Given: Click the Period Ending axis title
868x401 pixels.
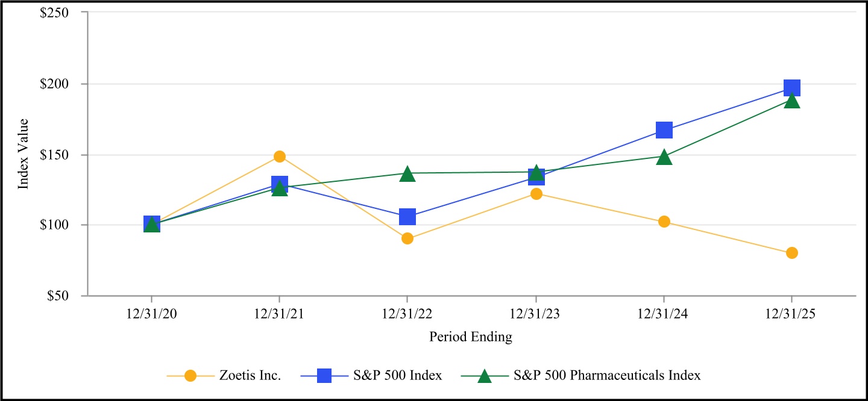Looking at the screenshot, I should click(x=471, y=337).
